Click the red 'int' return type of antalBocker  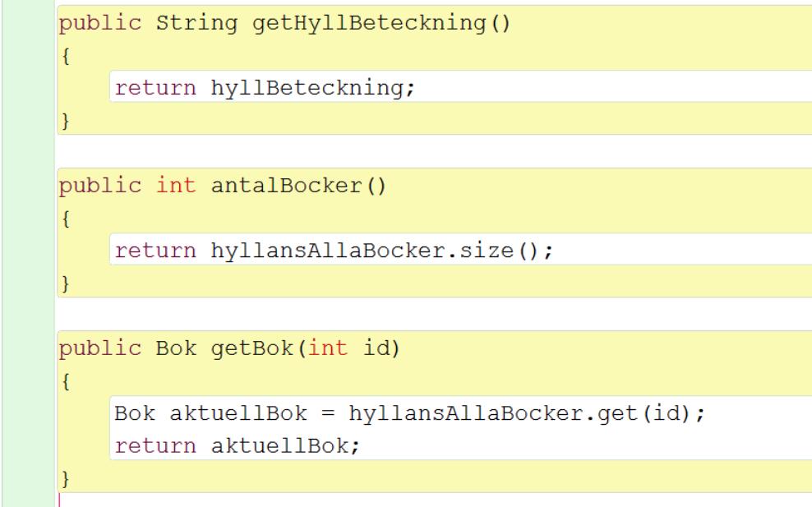click(176, 186)
